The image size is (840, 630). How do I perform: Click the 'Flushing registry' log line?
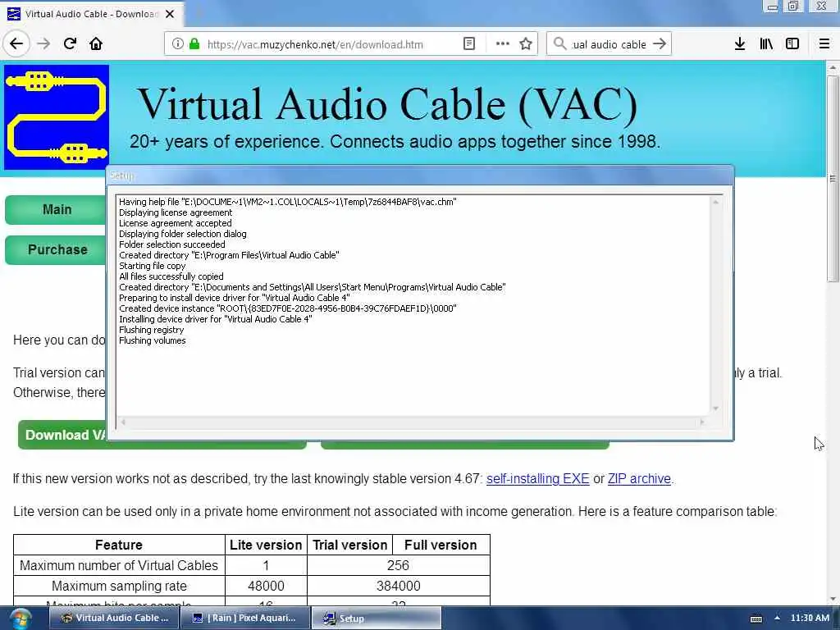tap(151, 330)
